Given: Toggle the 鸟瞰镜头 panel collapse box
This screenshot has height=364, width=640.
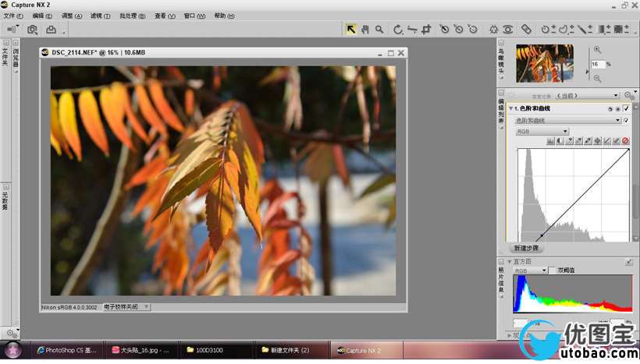Looking at the screenshot, I should tap(501, 43).
